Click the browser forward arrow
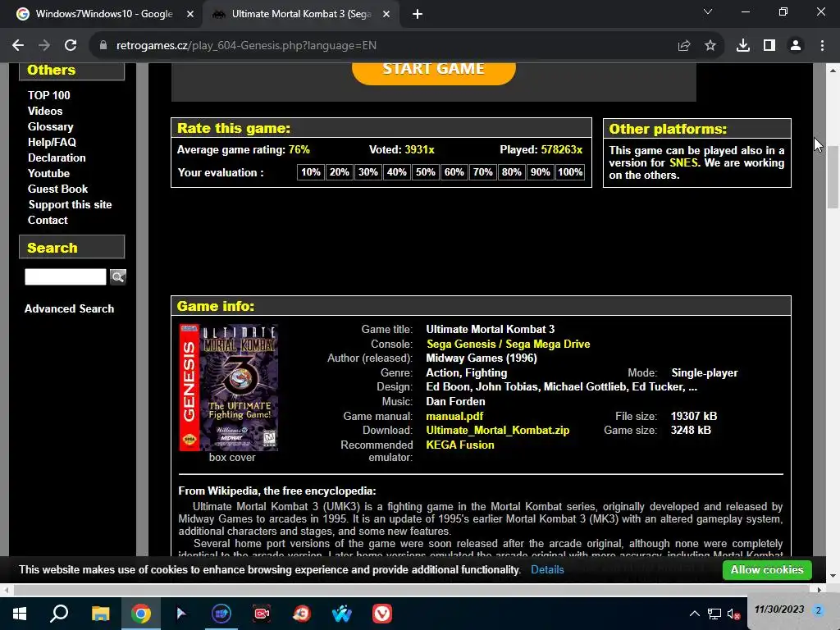Image resolution: width=840 pixels, height=630 pixels. [44, 46]
